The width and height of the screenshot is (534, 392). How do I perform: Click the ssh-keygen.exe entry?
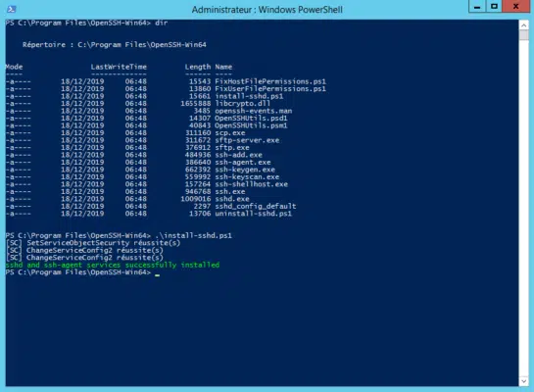pos(245,170)
